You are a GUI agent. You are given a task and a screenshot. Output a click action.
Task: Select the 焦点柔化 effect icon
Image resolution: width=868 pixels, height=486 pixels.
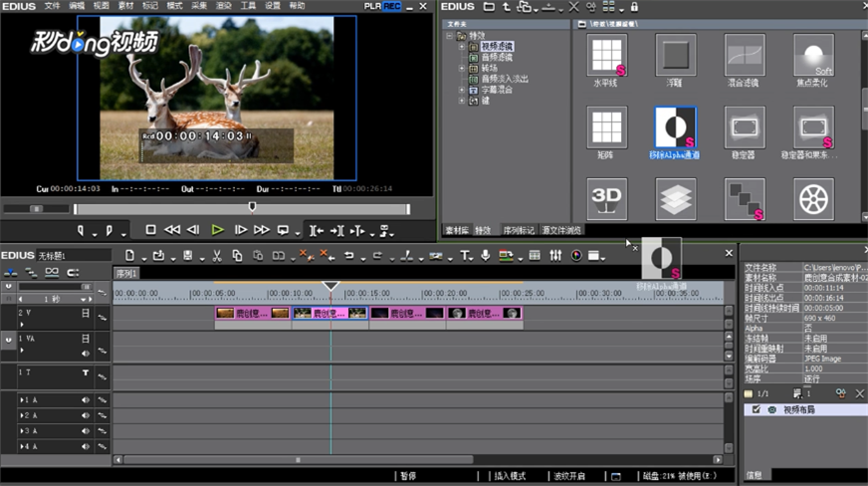tap(814, 55)
